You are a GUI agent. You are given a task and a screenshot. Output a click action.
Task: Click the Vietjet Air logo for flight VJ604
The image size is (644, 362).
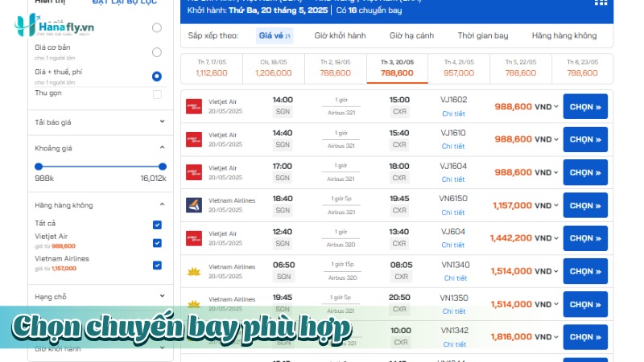coord(194,238)
